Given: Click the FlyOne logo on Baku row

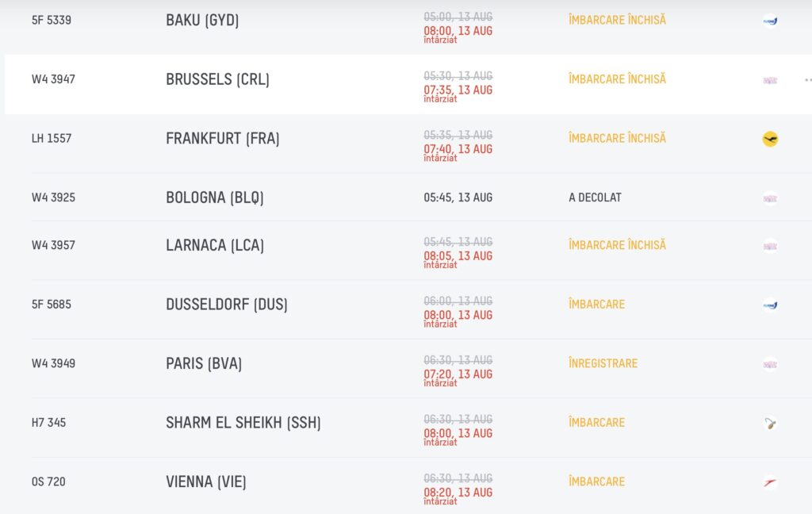Looking at the screenshot, I should [770, 21].
